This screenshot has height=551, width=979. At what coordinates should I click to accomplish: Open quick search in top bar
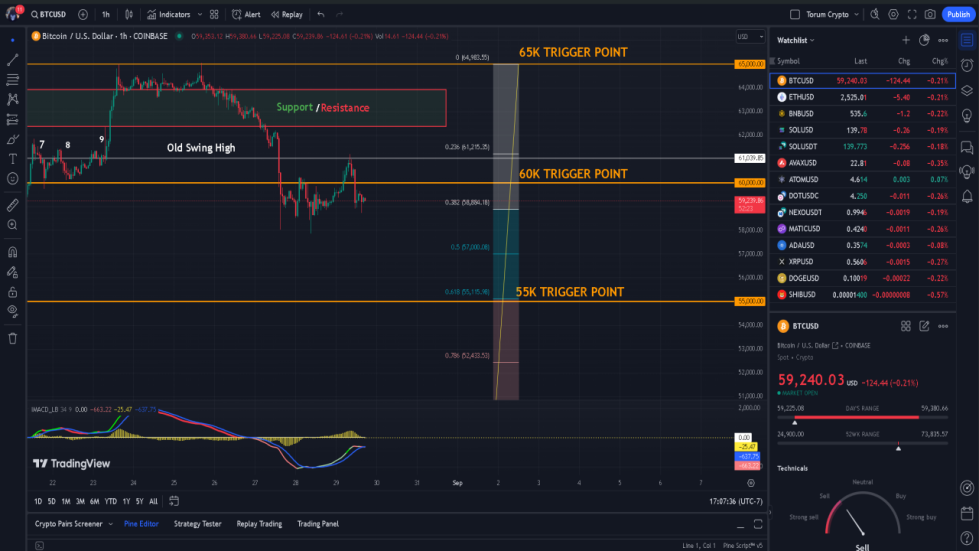875,14
